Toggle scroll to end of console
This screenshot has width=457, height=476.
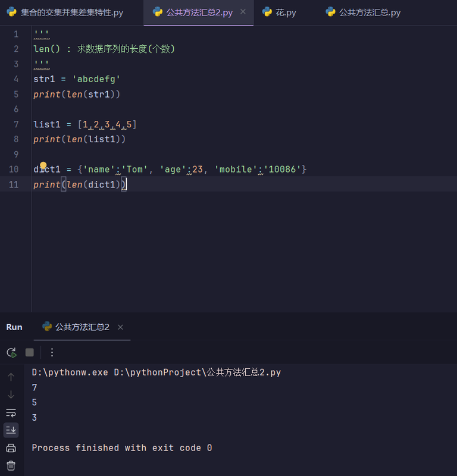[x=11, y=430]
